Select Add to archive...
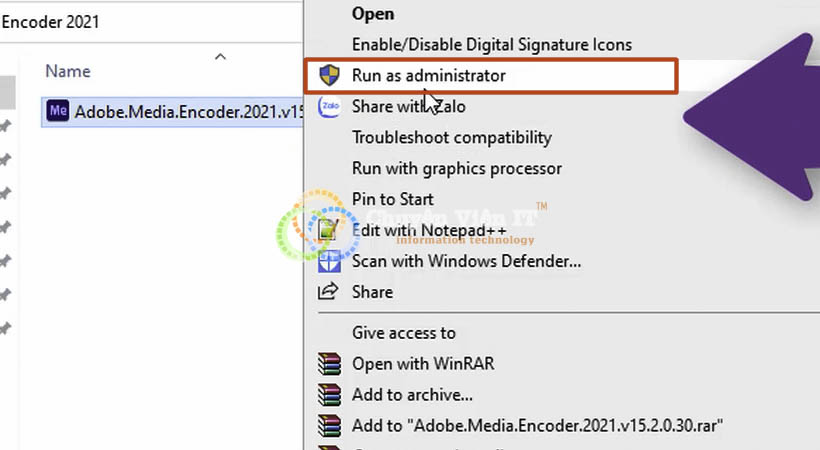The height and width of the screenshot is (450, 820). coord(412,395)
